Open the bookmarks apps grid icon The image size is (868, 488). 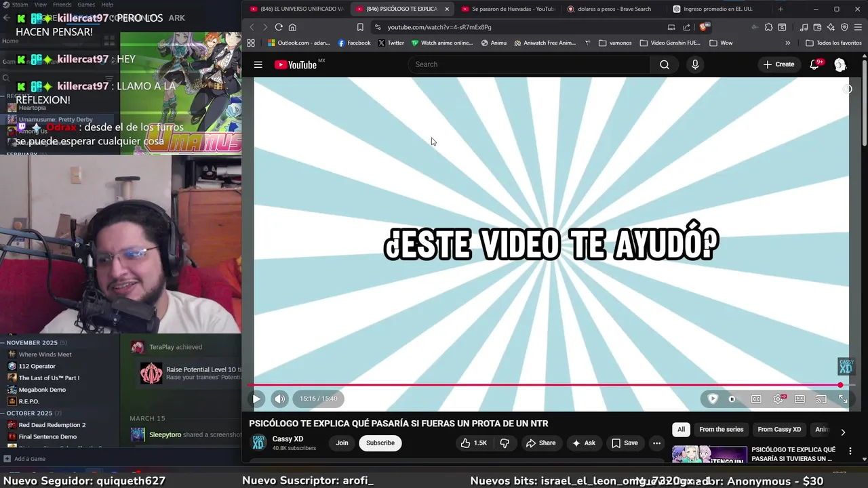(251, 43)
